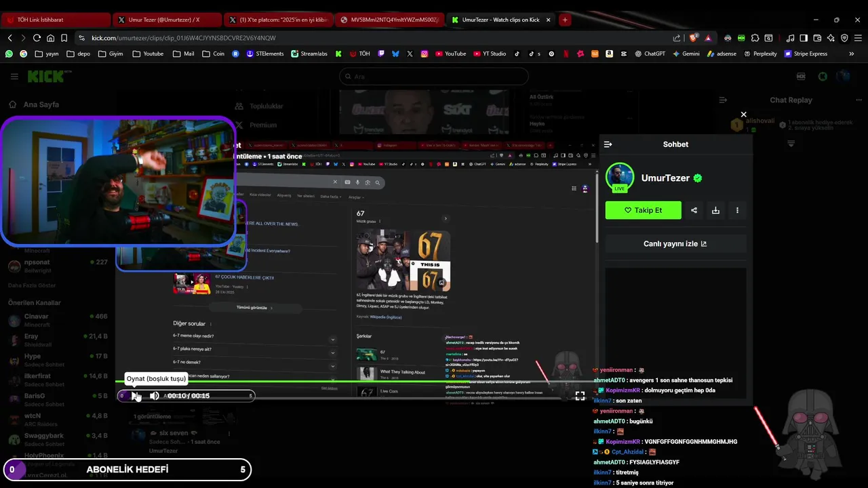
Task: Open the wtcN recommended channel
Action: point(58,420)
